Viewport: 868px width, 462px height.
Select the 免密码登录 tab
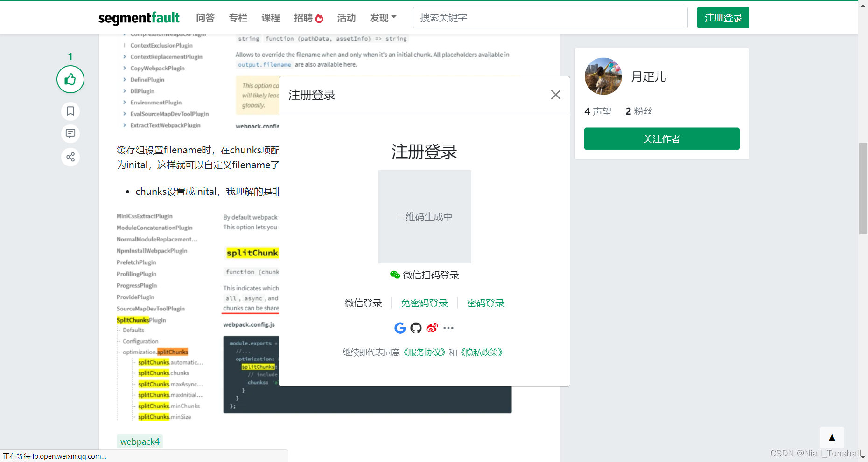(x=424, y=303)
